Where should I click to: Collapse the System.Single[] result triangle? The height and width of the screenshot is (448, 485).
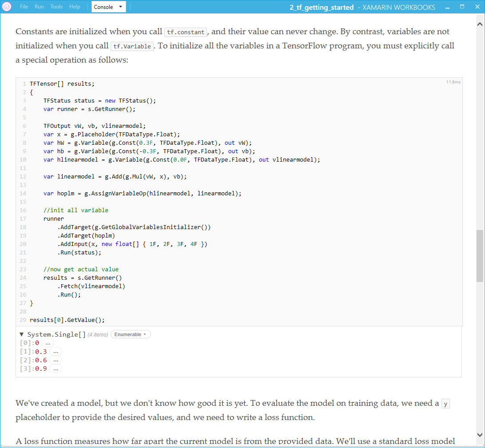[x=21, y=334]
